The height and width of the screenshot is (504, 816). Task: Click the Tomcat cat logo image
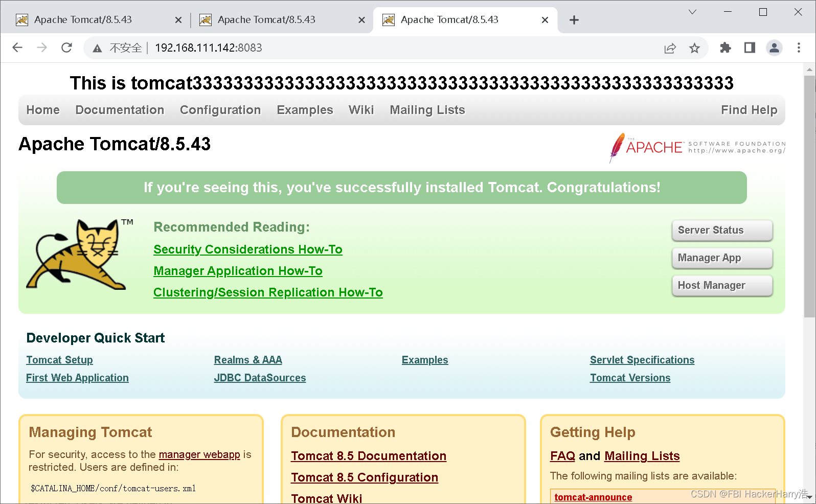[x=80, y=254]
